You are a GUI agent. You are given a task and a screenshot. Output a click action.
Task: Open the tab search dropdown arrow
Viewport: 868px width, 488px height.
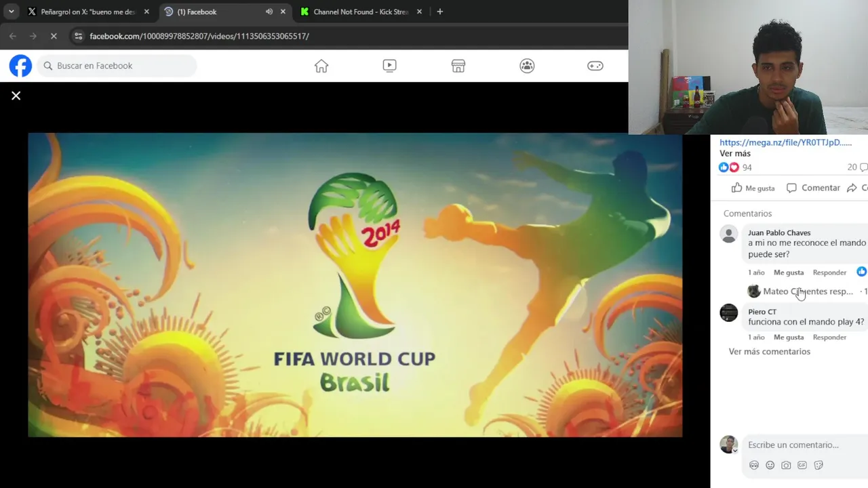tap(11, 12)
